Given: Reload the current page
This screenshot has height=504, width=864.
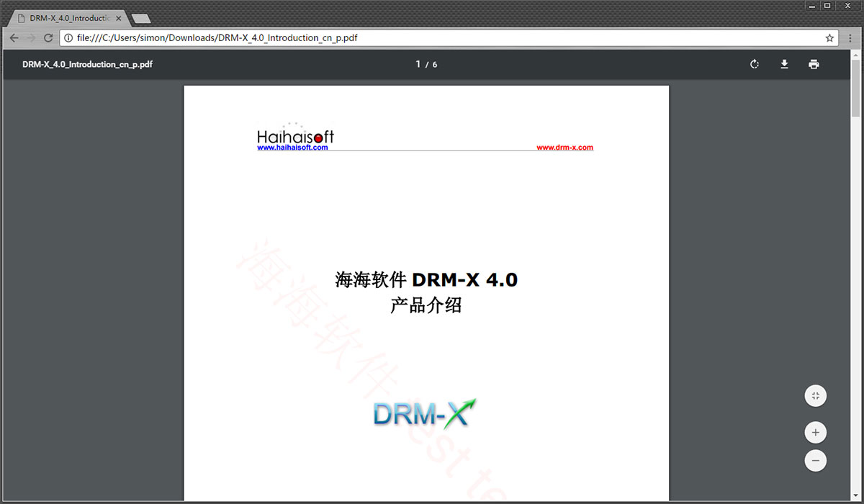Looking at the screenshot, I should click(x=48, y=38).
